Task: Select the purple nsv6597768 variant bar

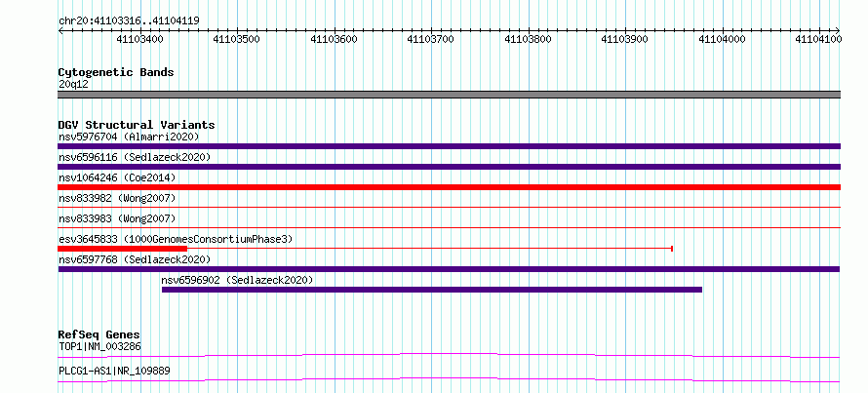Action: click(x=449, y=269)
